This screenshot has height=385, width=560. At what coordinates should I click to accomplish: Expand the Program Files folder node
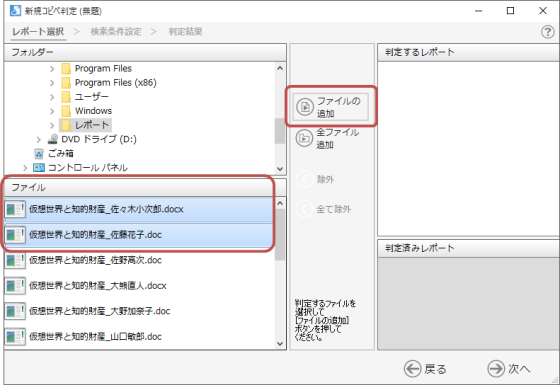point(52,69)
